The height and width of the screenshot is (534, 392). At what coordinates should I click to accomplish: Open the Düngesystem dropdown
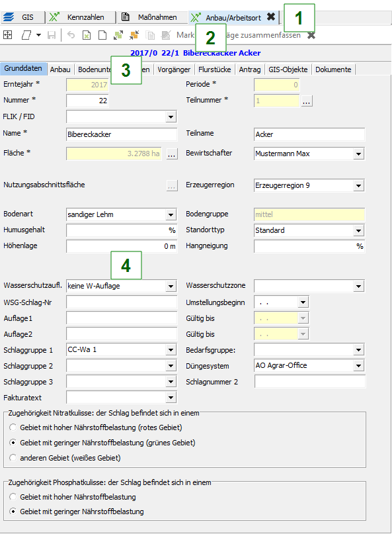[x=358, y=365]
